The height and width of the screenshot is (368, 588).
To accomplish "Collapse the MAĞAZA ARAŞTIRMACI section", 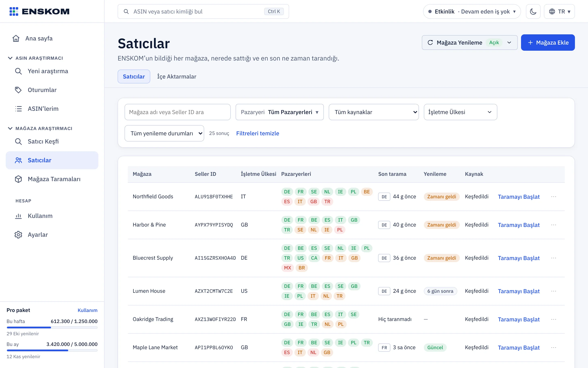I will [x=40, y=129].
